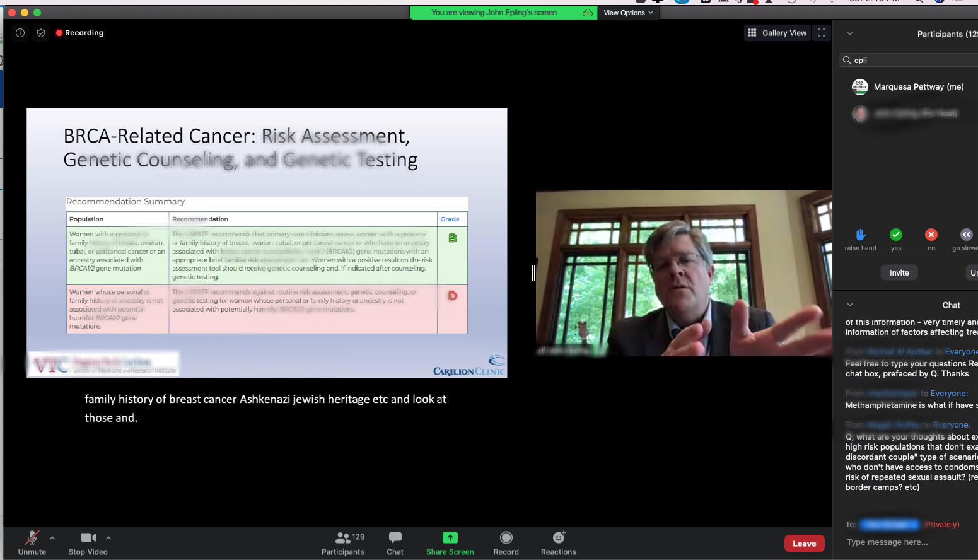Open audio options arrow next to Unmute
Viewport: 978px width, 560px height.
pos(52,538)
